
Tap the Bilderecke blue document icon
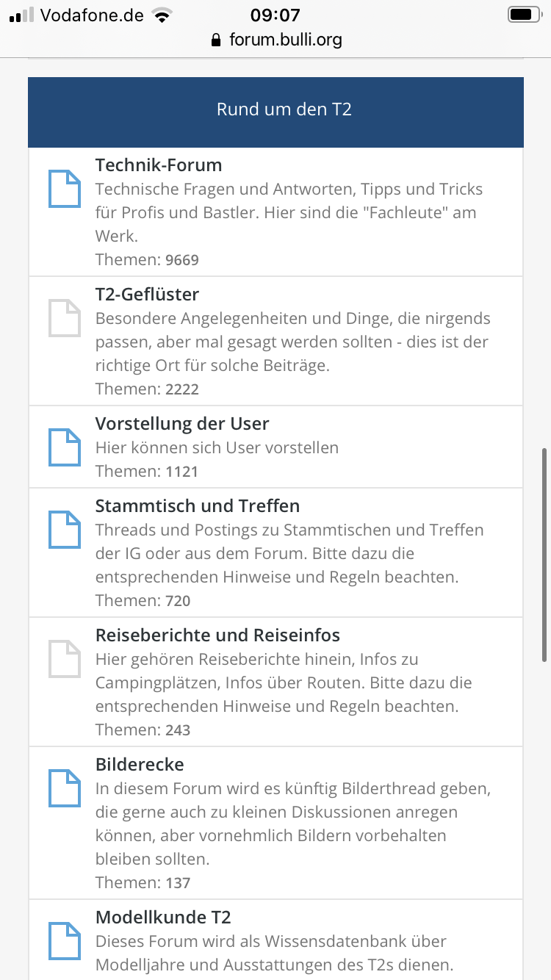point(64,788)
